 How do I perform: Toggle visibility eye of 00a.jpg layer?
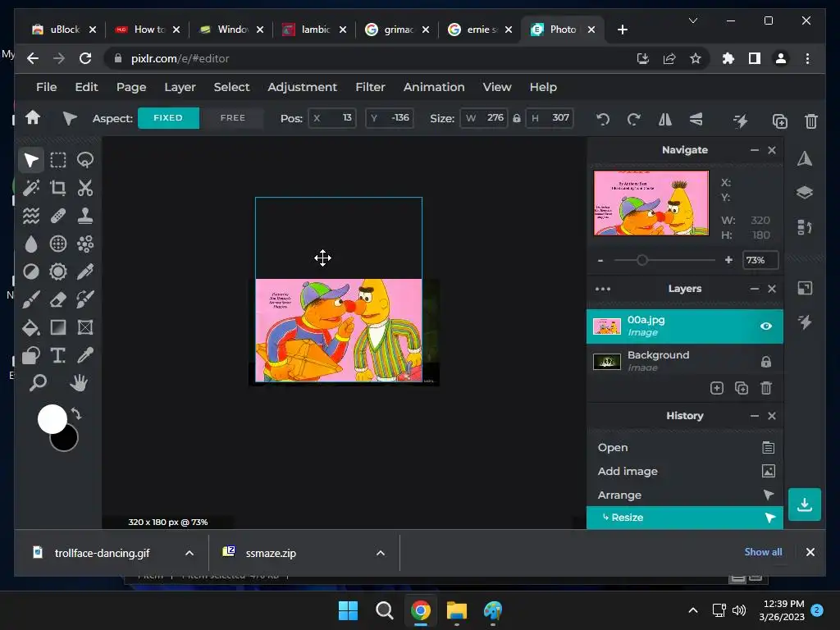coord(766,326)
